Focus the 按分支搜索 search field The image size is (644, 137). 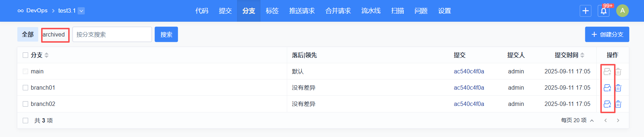(x=112, y=34)
